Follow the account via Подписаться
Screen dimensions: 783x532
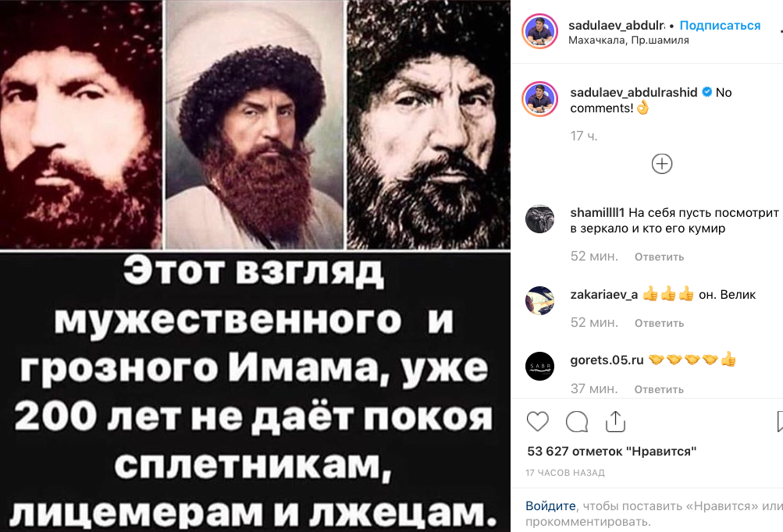[720, 26]
